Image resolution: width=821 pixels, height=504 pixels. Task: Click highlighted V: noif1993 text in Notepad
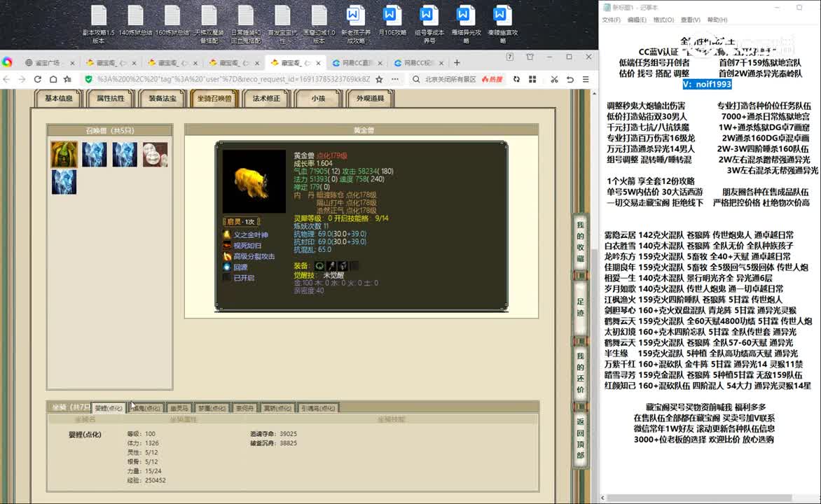click(x=707, y=84)
